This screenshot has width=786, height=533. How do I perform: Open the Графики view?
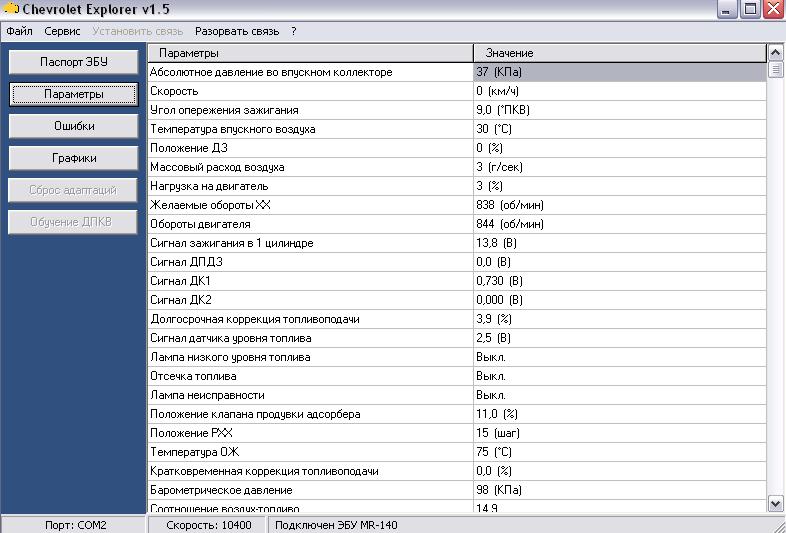pyautogui.click(x=74, y=158)
